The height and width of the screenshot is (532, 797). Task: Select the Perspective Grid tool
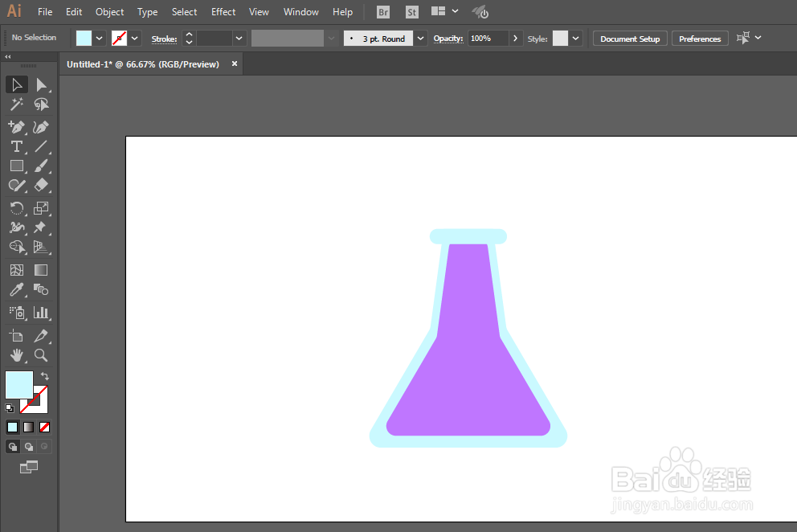tap(41, 248)
